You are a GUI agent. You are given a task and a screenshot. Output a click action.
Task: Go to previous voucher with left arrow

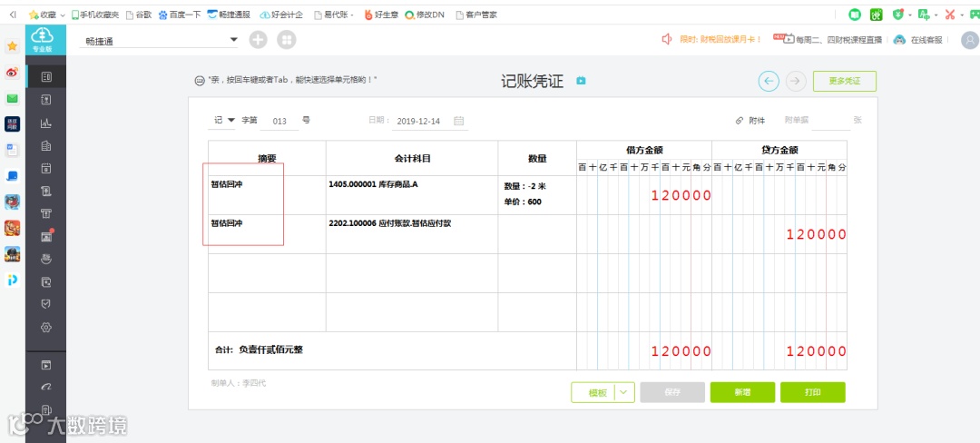[769, 81]
